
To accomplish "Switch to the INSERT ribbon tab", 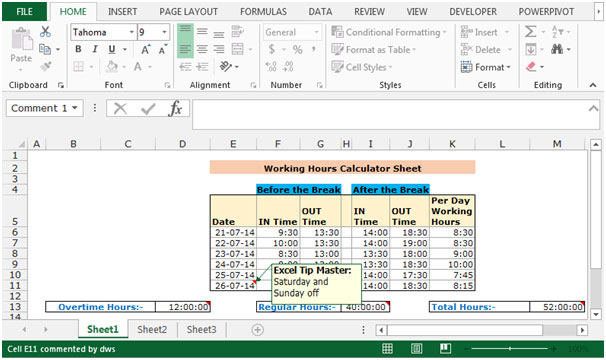I will (x=123, y=12).
